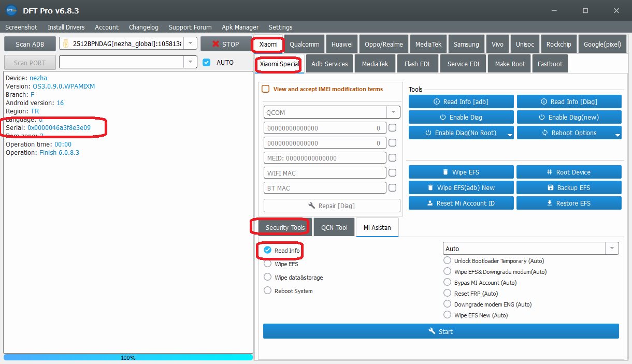
Task: Click version text OS3.0.9.0.WPAMIXM
Action: pyautogui.click(x=64, y=86)
